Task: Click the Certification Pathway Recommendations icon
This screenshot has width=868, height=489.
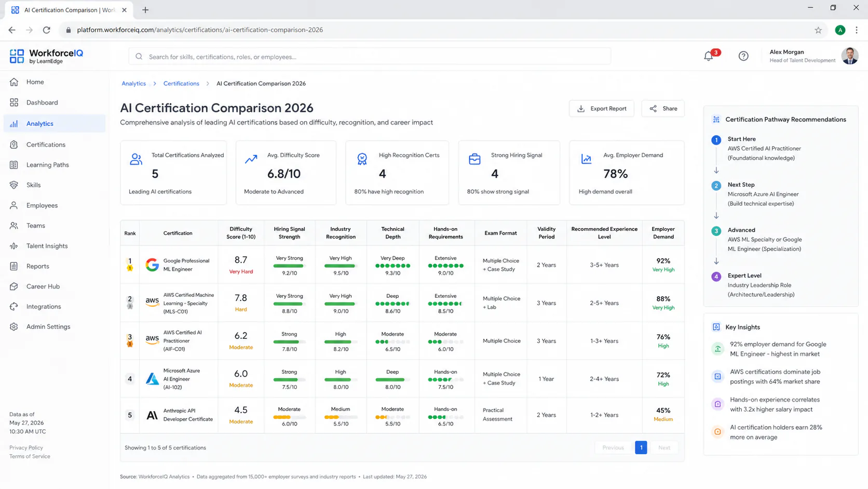Action: point(716,120)
